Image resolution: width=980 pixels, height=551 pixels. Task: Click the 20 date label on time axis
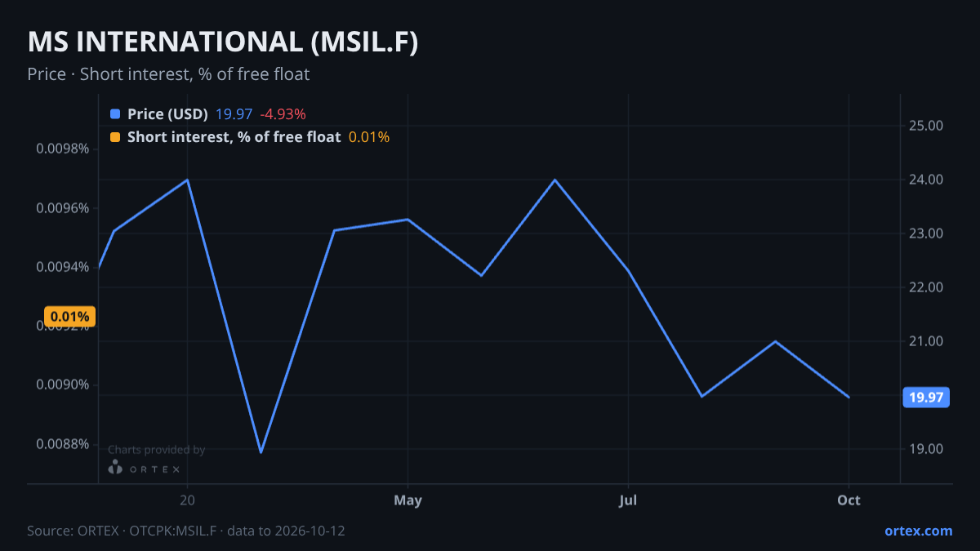(187, 500)
